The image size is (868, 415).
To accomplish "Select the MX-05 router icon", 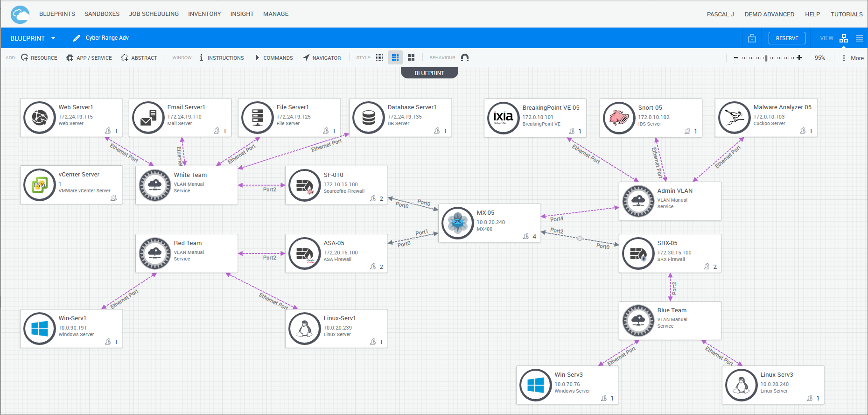I will pyautogui.click(x=458, y=223).
